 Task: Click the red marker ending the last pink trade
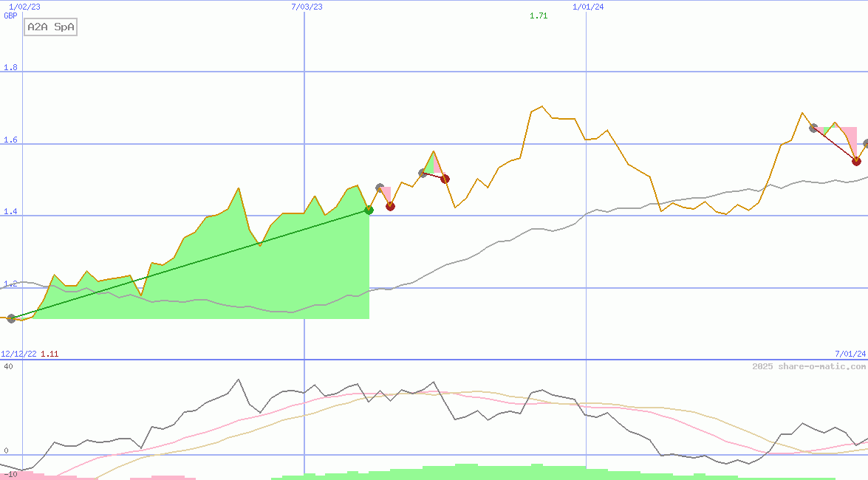click(856, 160)
